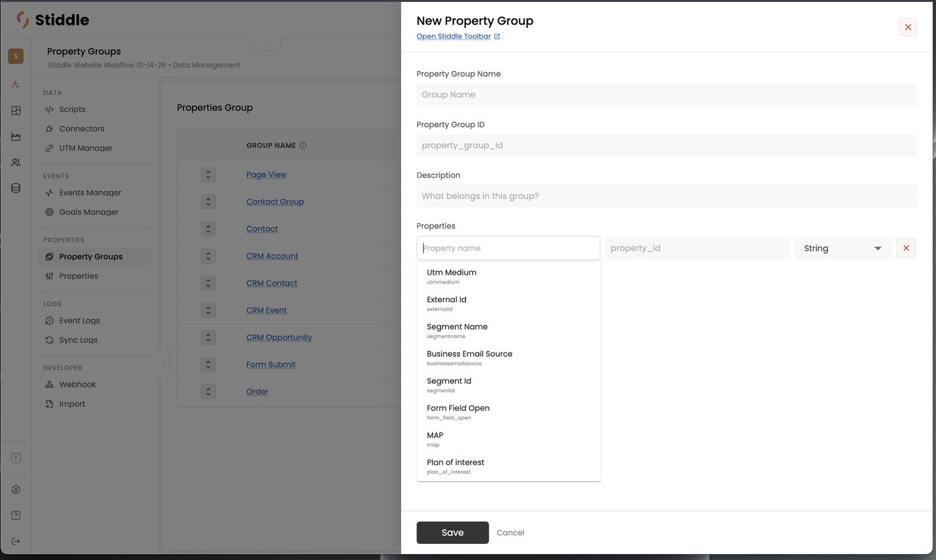Select Plan of interest suggestion
This screenshot has width=936, height=560.
click(508, 466)
